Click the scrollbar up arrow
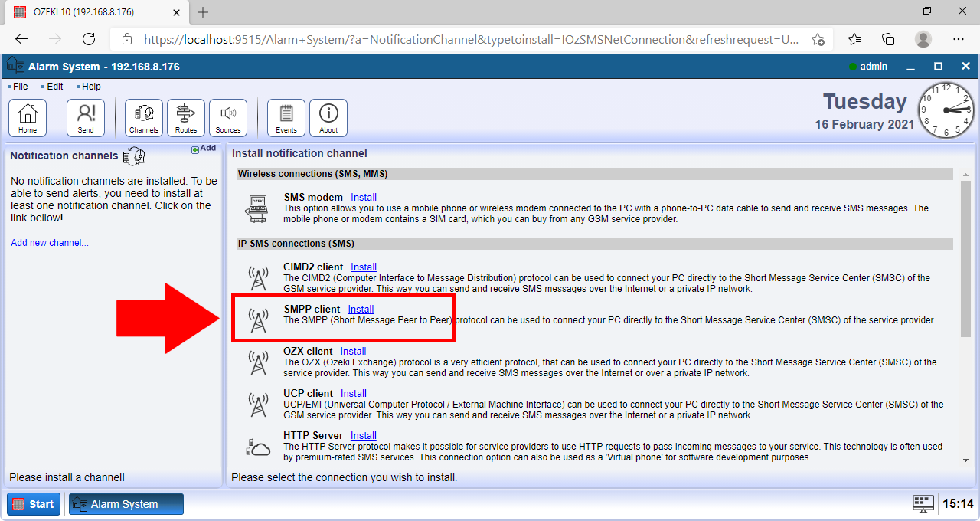 965,175
